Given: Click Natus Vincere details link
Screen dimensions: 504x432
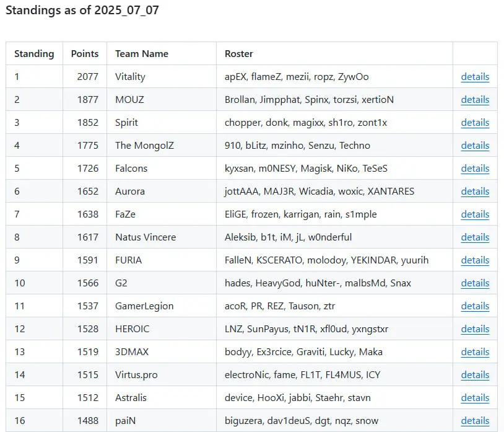Looking at the screenshot, I should 475,237.
